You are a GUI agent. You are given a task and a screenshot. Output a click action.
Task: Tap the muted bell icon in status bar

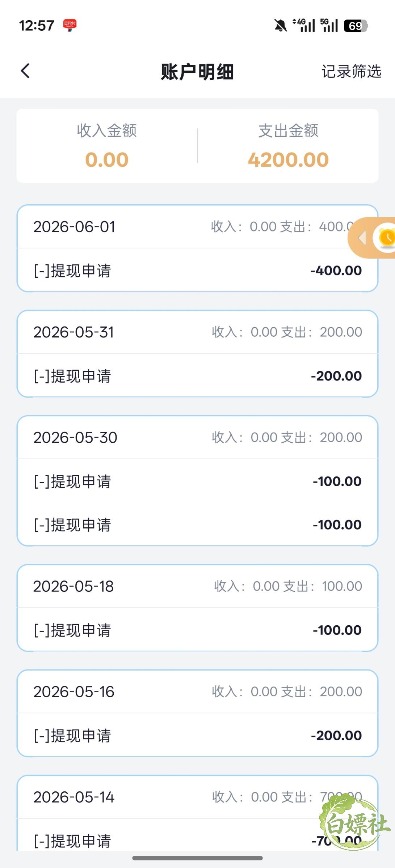click(280, 26)
